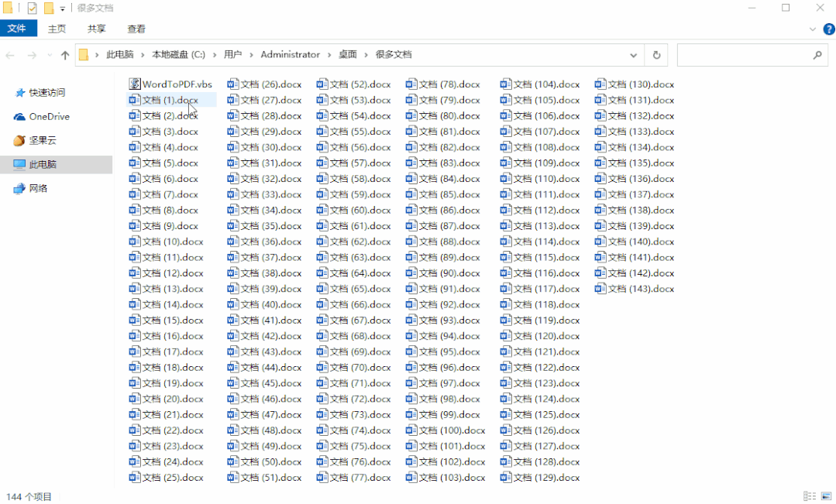Expand the ribbon with the chevron
The height and width of the screenshot is (504, 836).
(813, 29)
